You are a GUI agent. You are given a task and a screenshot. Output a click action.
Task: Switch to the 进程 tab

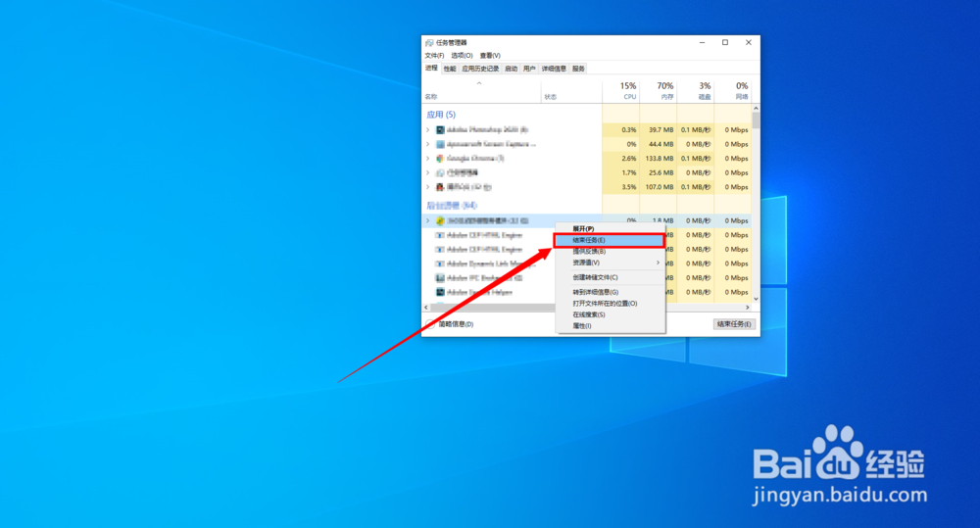coord(432,69)
